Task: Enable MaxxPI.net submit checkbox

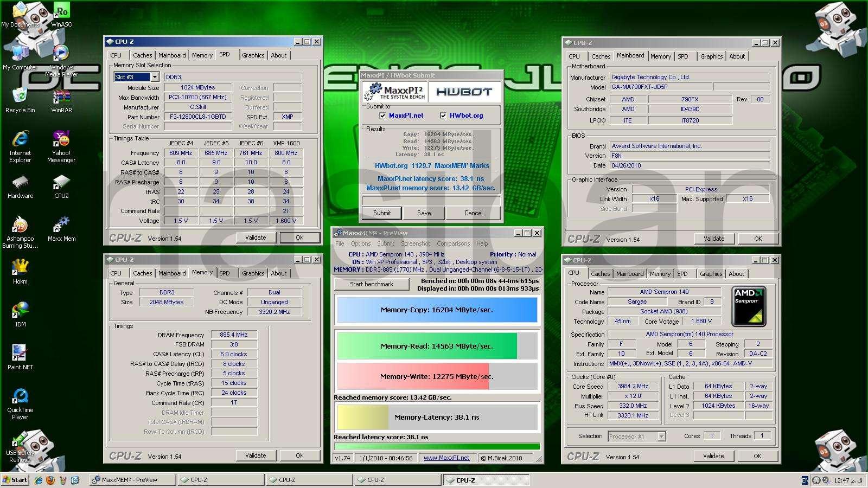Action: [x=382, y=115]
